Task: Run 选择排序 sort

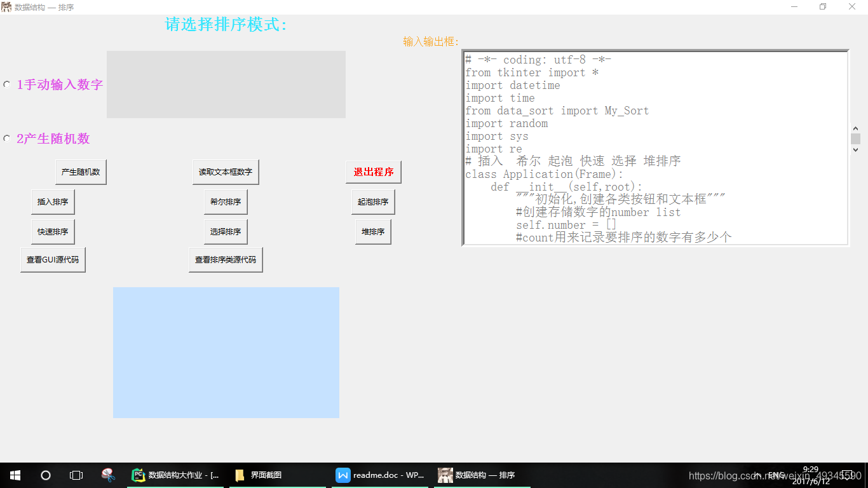Action: tap(226, 232)
